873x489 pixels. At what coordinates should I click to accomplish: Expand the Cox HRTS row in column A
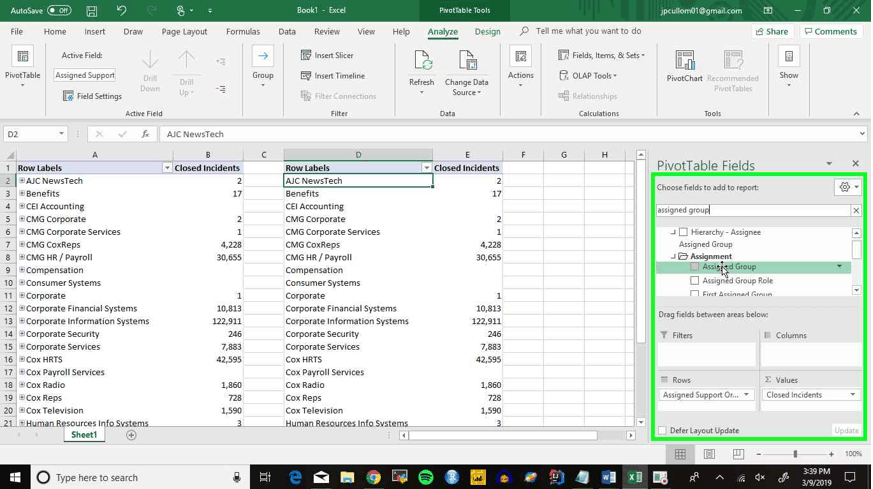point(22,359)
